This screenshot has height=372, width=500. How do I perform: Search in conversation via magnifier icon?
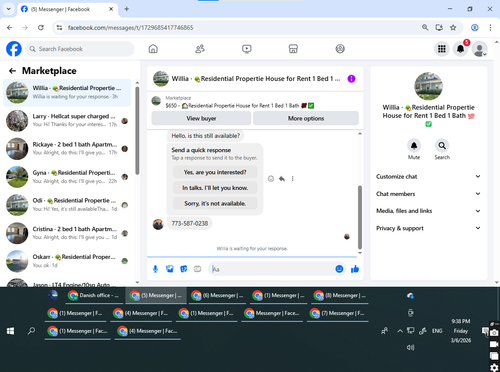click(442, 146)
